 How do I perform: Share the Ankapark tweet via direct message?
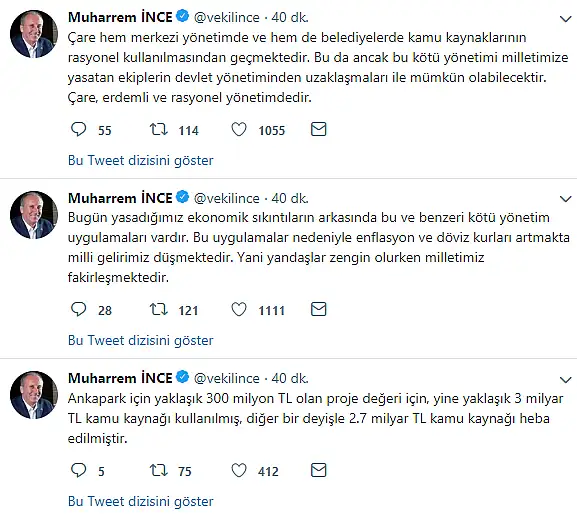click(319, 470)
